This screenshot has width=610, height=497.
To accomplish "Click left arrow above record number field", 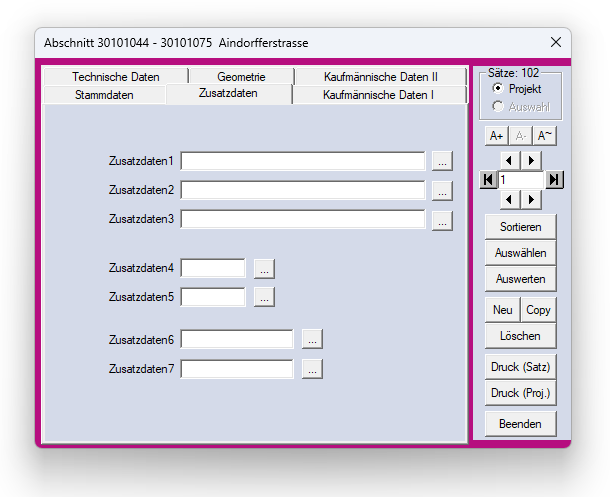I will tap(509, 160).
